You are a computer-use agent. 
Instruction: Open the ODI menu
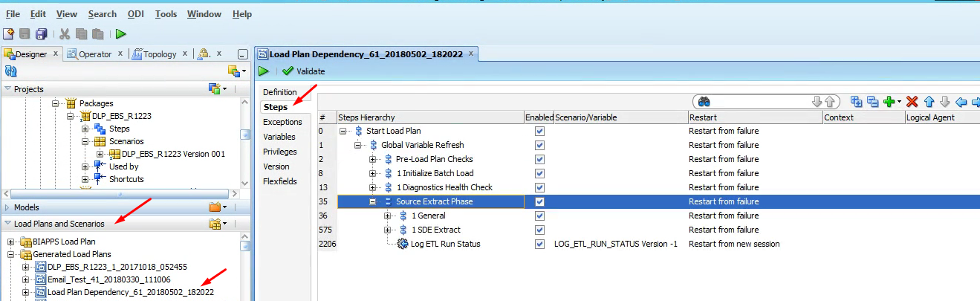136,14
